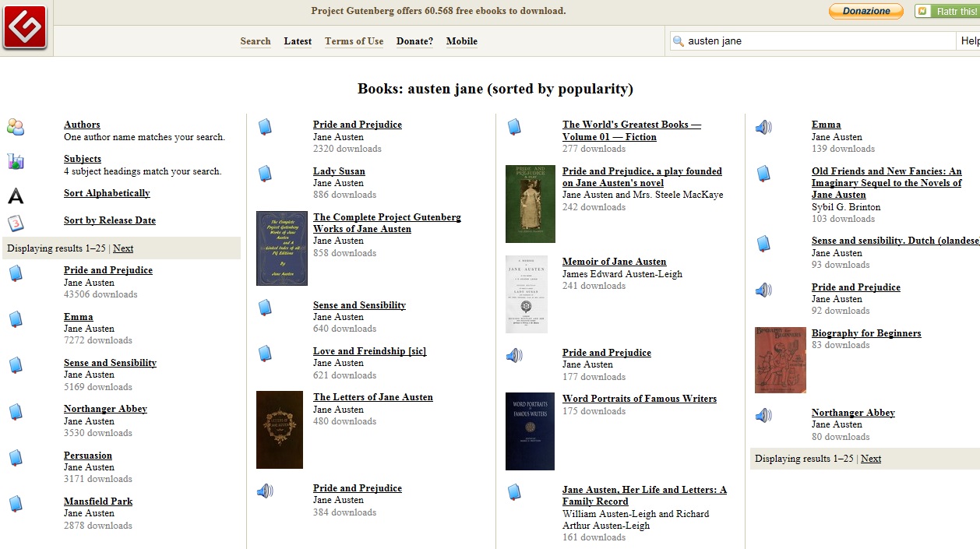Click audio speaker icon beside Pride and Prejudice 384 downloads

click(x=265, y=491)
